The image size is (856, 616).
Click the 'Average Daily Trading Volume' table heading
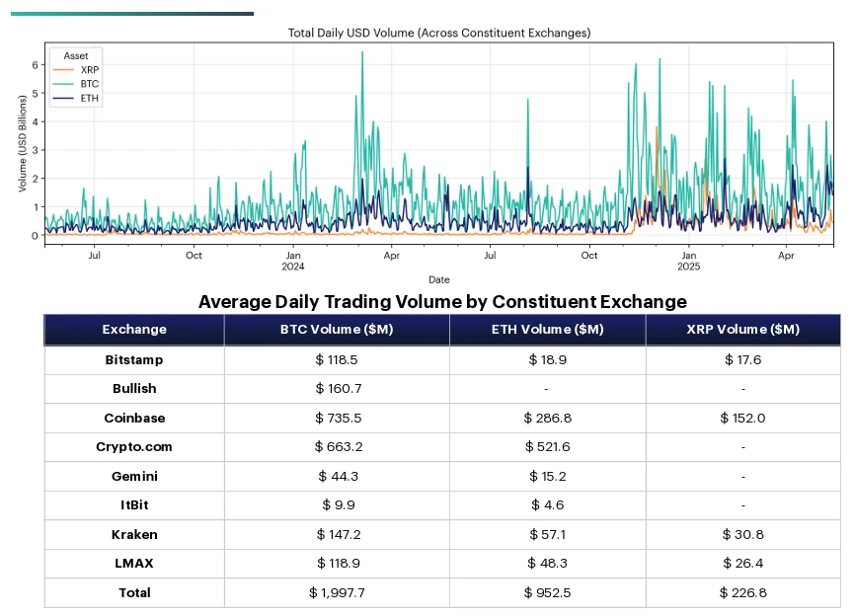(x=442, y=301)
